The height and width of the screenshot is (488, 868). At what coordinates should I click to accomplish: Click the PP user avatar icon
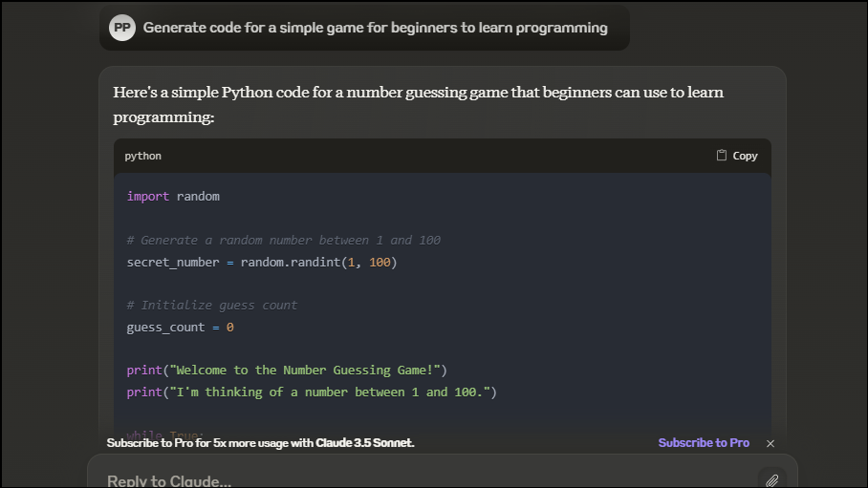122,28
